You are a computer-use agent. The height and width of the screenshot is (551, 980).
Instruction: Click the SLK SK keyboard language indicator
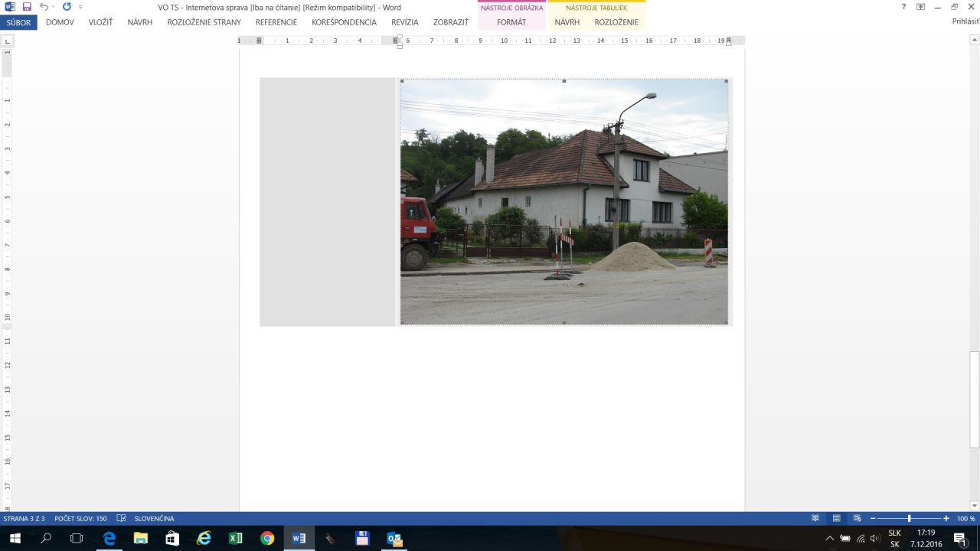(894, 539)
